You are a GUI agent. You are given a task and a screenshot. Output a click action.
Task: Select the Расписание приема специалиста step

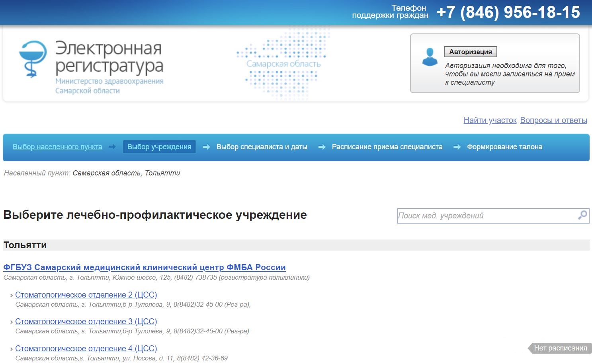pyautogui.click(x=387, y=147)
